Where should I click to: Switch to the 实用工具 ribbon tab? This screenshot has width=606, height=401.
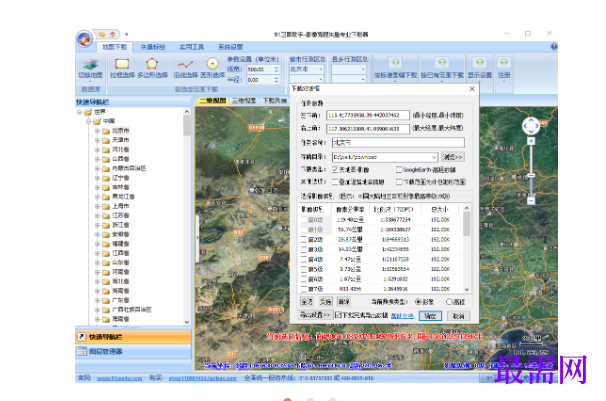[x=191, y=47]
